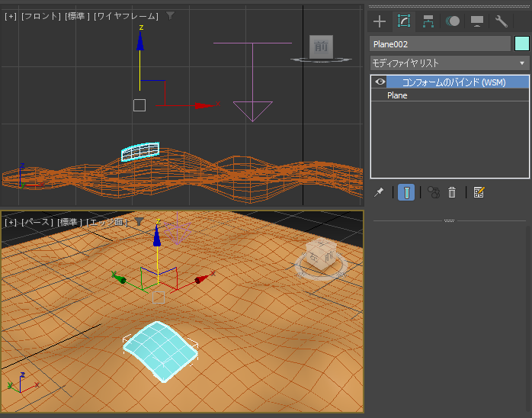This screenshot has height=418, width=532.
Task: Click the command panel drag handle
Action: tap(449, 6)
